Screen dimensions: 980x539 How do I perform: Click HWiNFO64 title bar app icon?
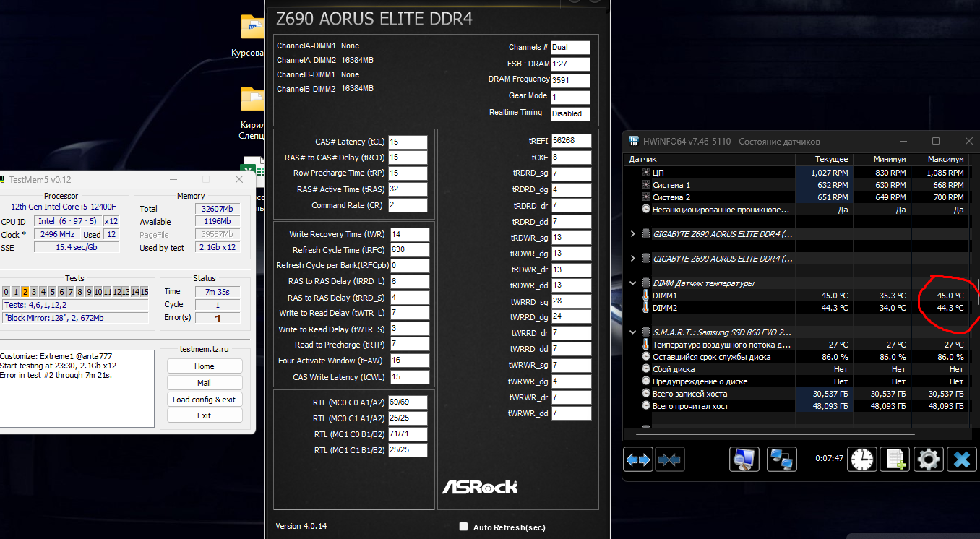(635, 142)
